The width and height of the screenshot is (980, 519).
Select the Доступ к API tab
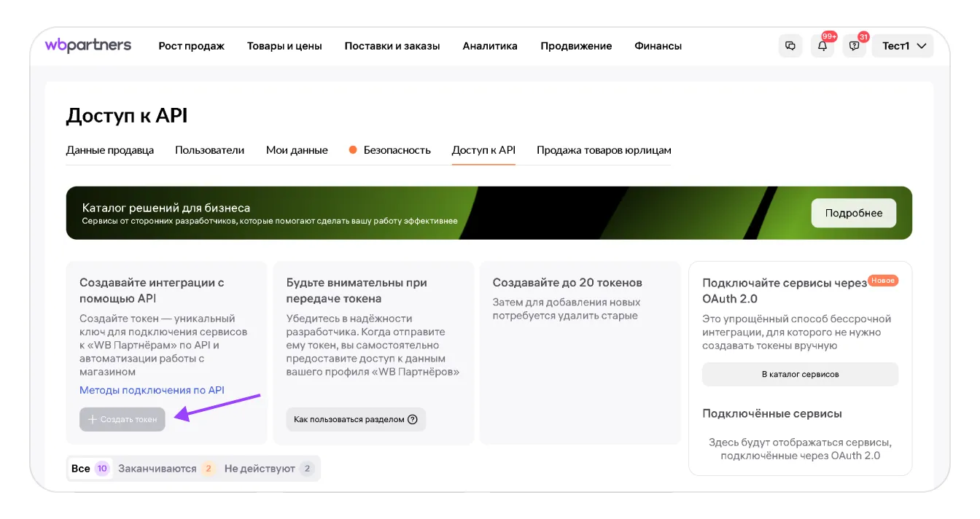[x=483, y=150]
